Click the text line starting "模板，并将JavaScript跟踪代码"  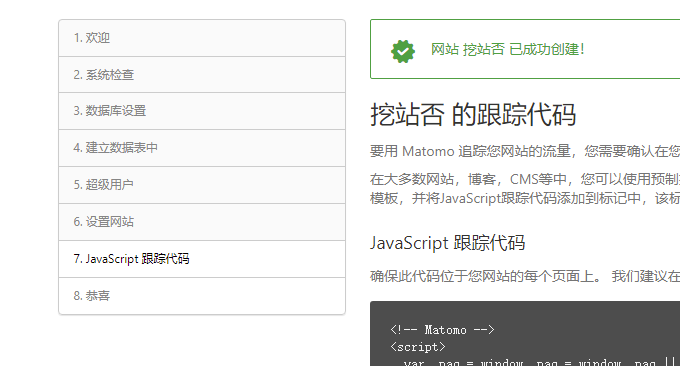coord(525,198)
